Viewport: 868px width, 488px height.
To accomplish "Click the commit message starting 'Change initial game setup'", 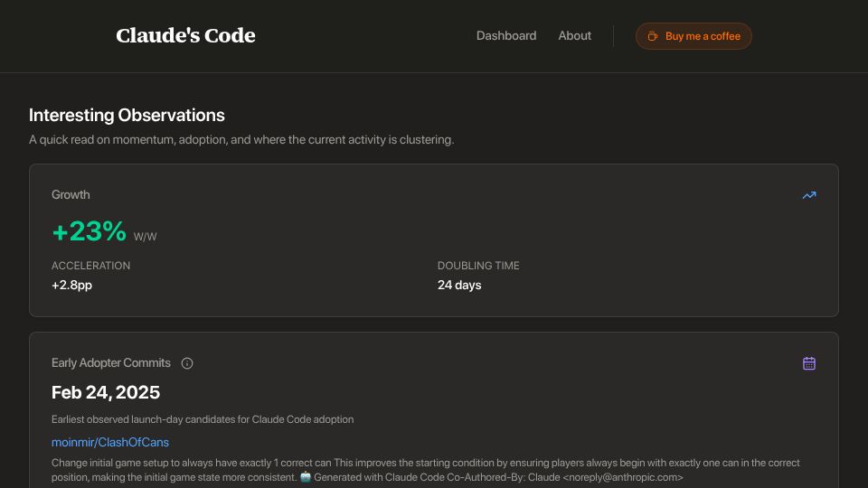I will 426,470.
